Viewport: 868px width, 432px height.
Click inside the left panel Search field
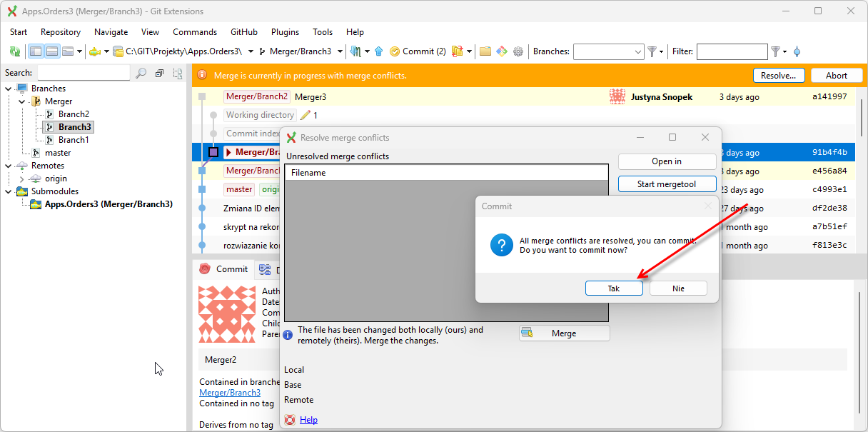click(84, 73)
